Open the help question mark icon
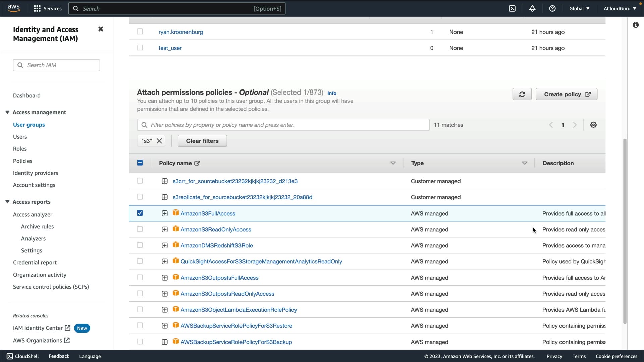 click(x=552, y=9)
